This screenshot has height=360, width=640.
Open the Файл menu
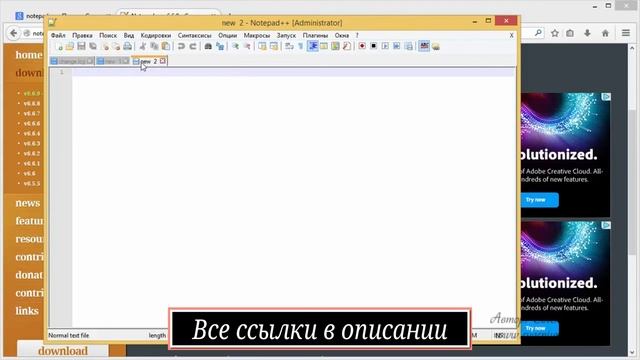coord(58,36)
